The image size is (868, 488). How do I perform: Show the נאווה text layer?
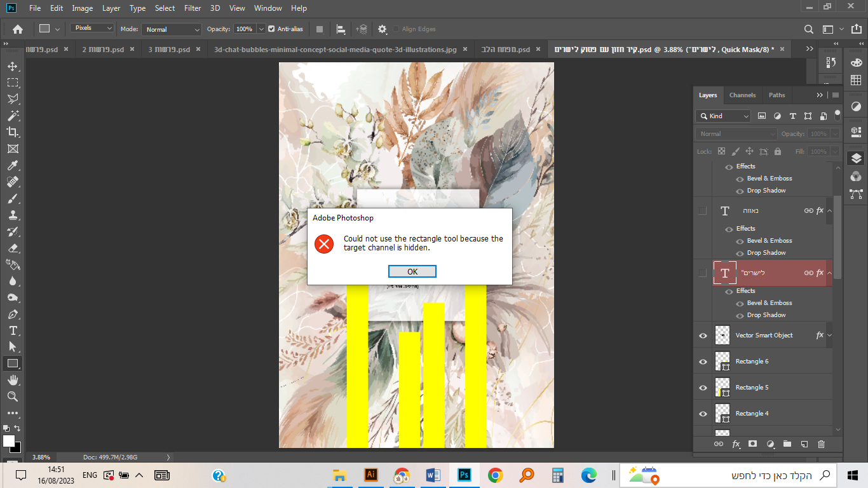(x=702, y=211)
